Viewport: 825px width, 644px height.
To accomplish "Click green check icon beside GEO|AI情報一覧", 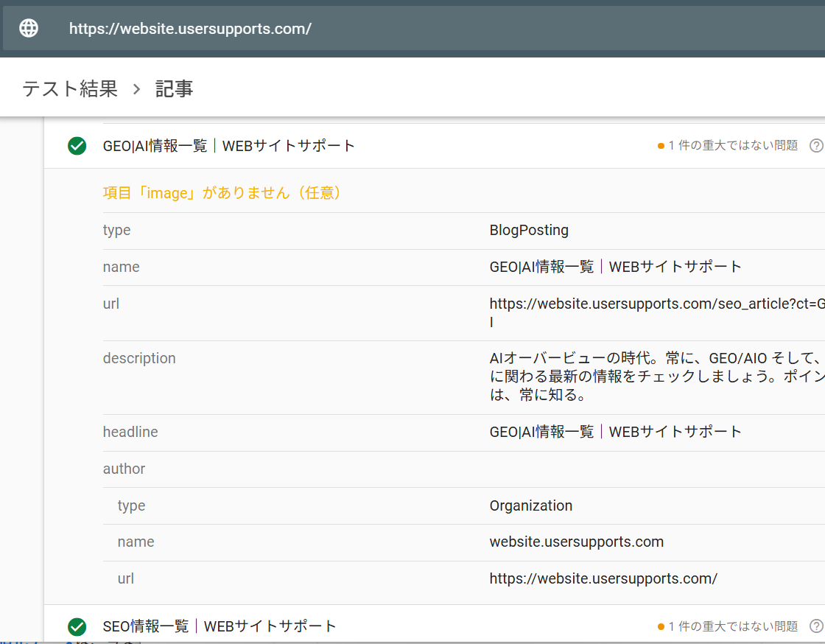I will 77,146.
